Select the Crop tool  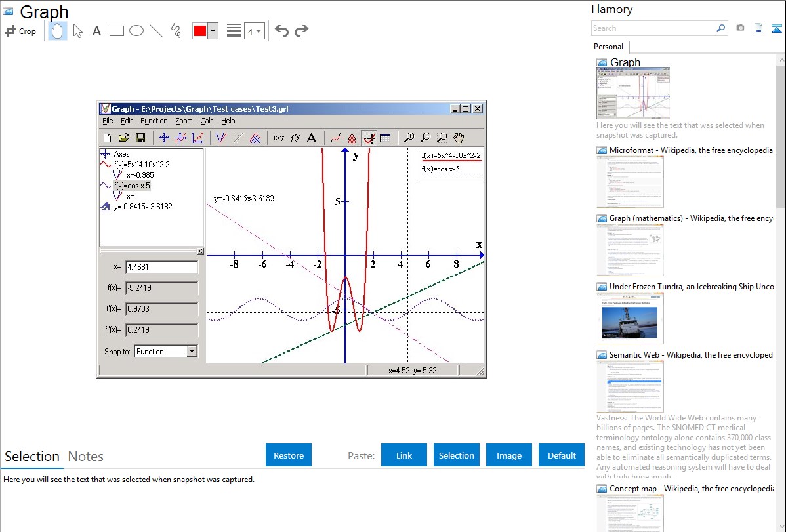click(x=20, y=31)
